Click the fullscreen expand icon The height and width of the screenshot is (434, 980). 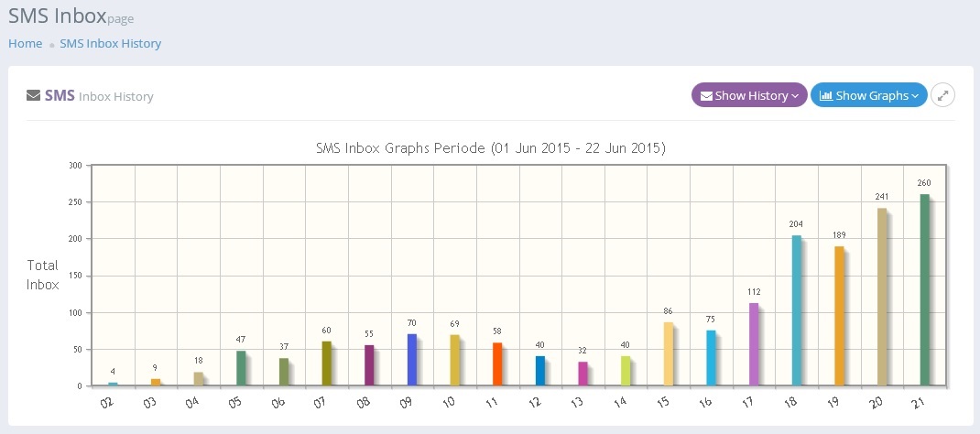942,95
